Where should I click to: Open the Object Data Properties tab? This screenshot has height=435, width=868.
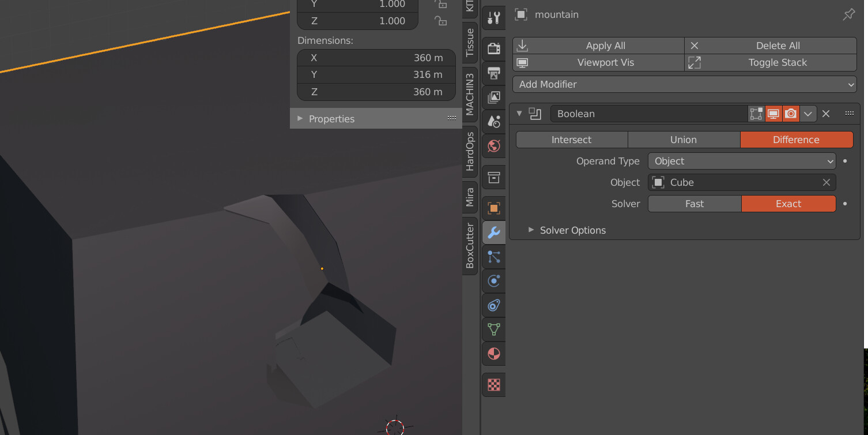tap(493, 329)
